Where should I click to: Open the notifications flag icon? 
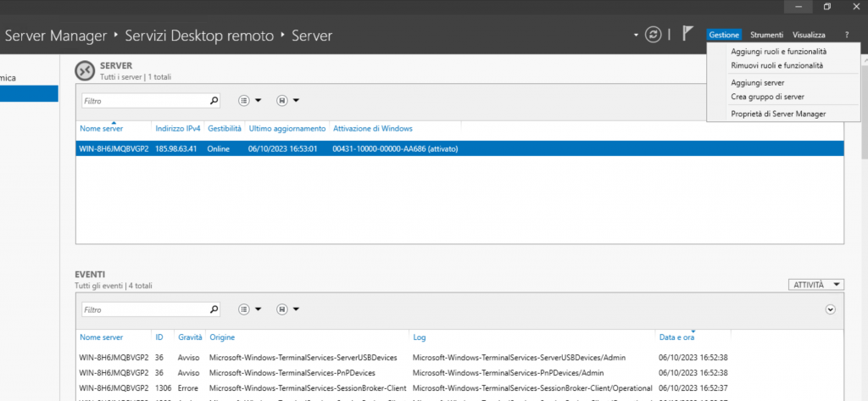click(687, 35)
